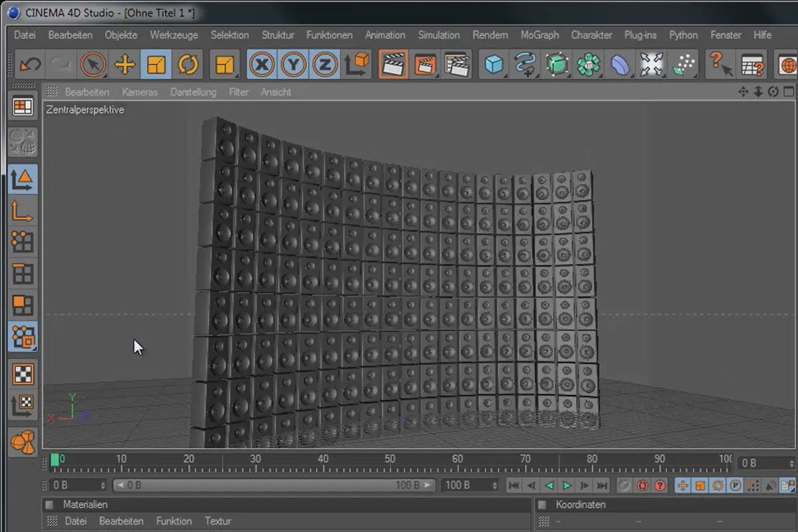Toggle the X axis lock
This screenshot has width=798, height=532.
pyautogui.click(x=262, y=65)
